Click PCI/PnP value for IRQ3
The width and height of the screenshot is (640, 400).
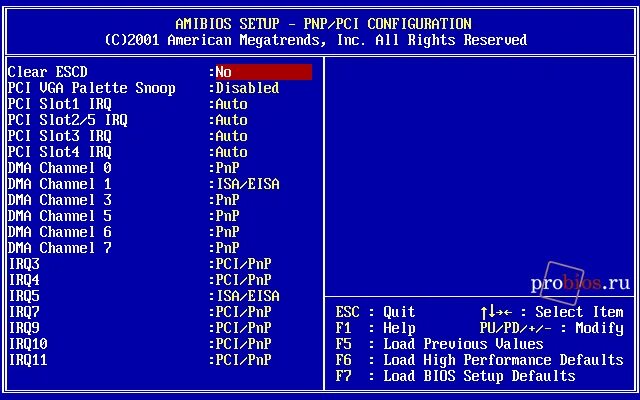(243, 264)
